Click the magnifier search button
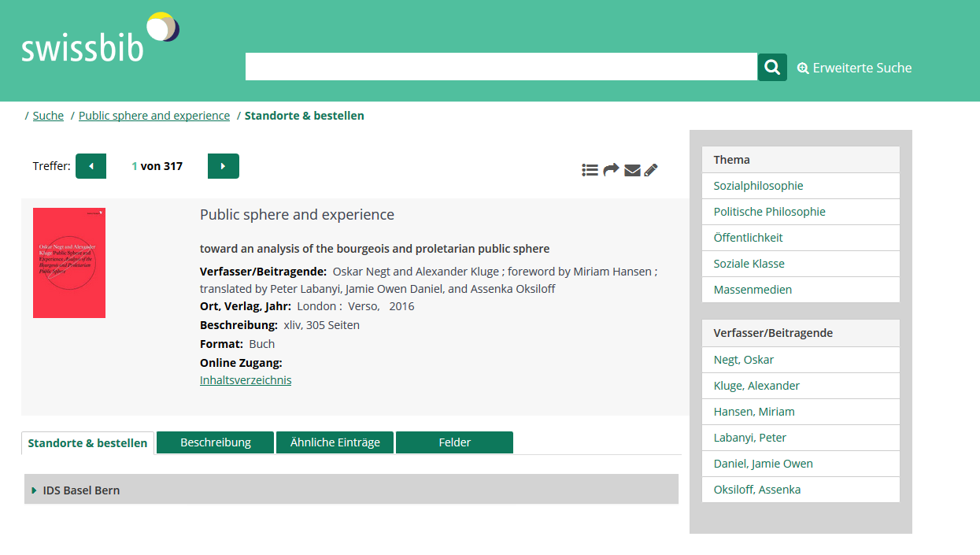Screen dimensions: 980x555 tap(772, 67)
